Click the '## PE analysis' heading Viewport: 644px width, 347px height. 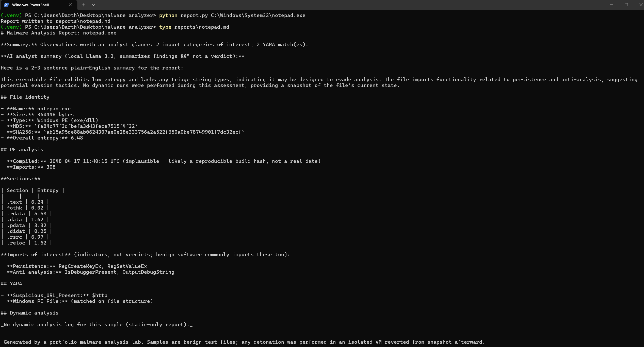(x=22, y=150)
